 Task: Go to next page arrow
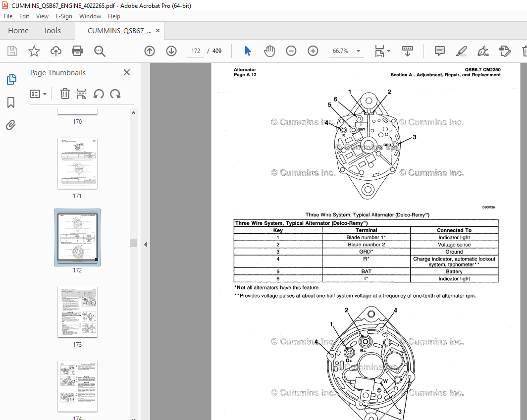click(x=171, y=51)
